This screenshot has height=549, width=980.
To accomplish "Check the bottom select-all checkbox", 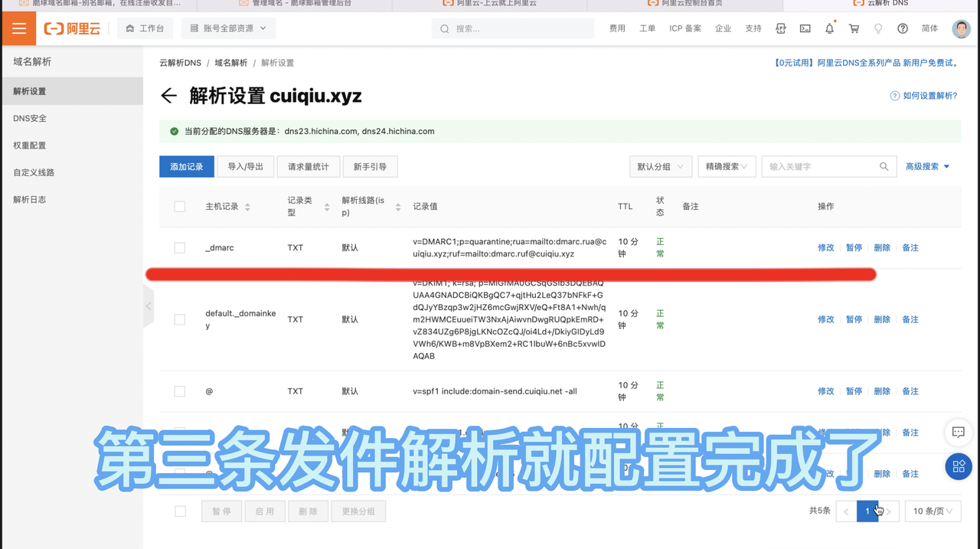I will coord(181,511).
